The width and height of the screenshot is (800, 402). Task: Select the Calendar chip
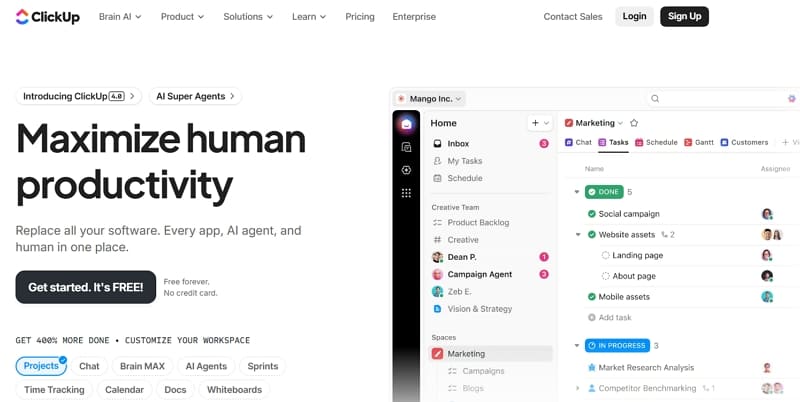(124, 390)
